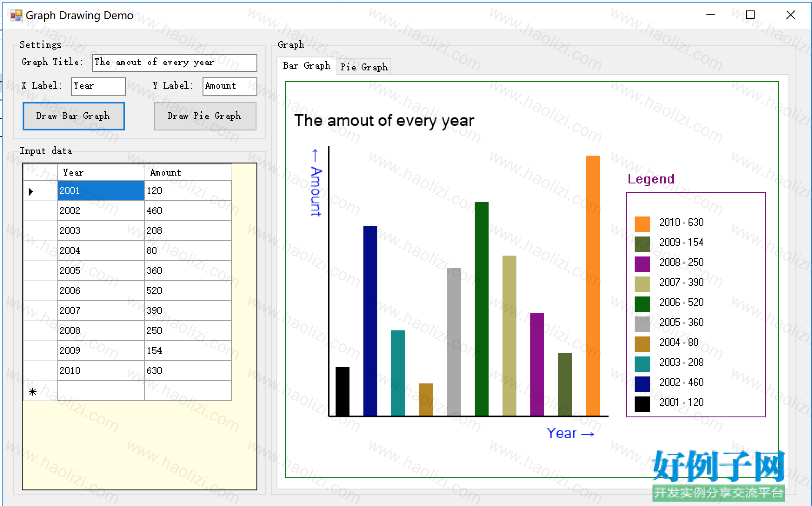This screenshot has height=506, width=812.
Task: Switch to the Pie Graph tab
Action: (364, 67)
